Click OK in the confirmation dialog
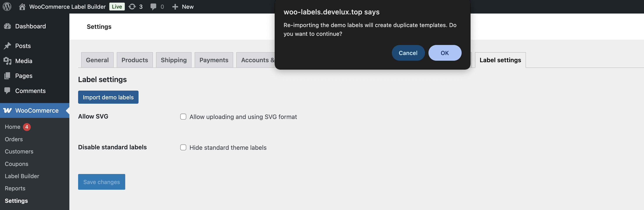Screen dimensions: 644x210 coord(445,53)
